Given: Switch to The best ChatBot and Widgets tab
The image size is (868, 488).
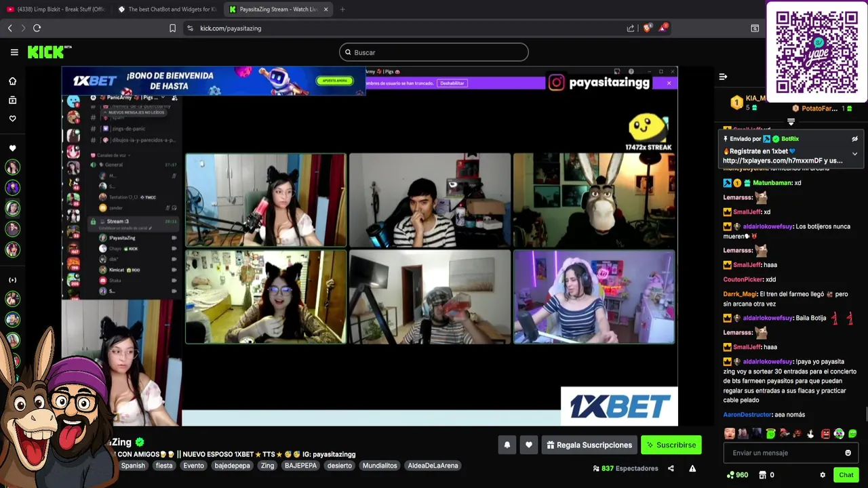Looking at the screenshot, I should coord(167,9).
